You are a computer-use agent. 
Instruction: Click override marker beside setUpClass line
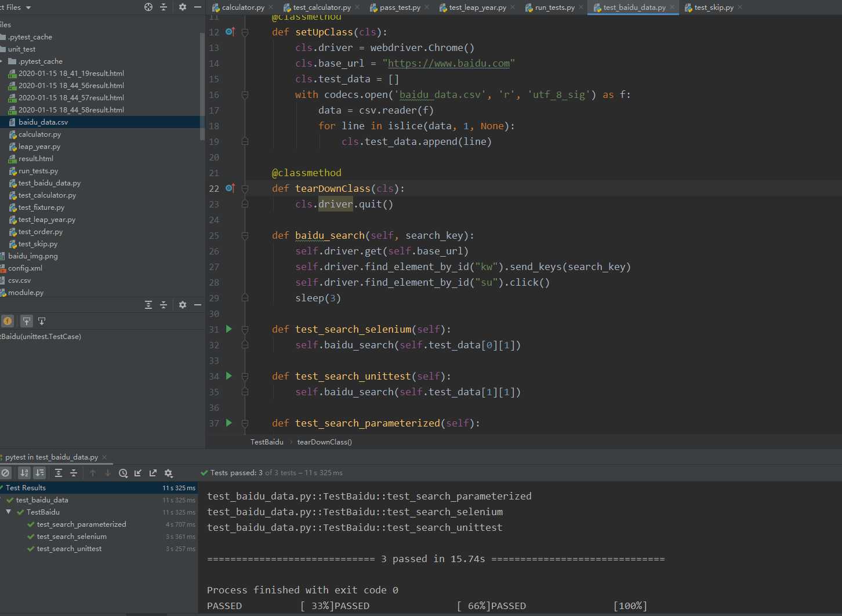(230, 32)
